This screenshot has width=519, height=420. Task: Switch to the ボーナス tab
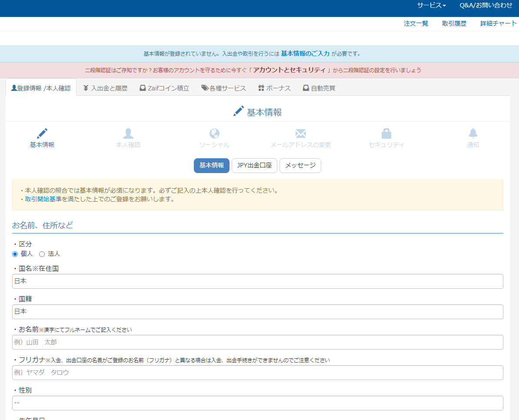pos(275,87)
